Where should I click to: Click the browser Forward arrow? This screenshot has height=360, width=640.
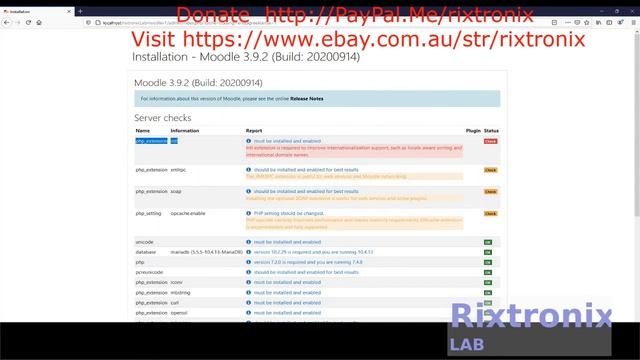coord(18,22)
